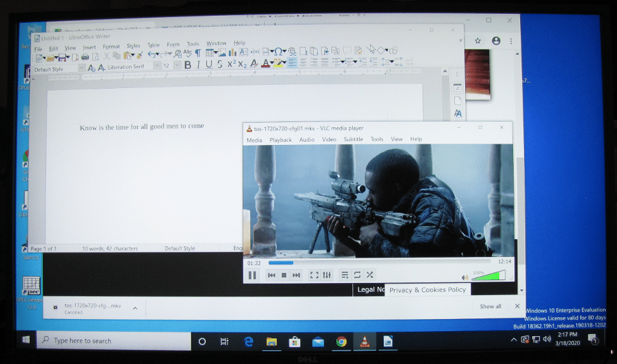Open the VLC Tools menu
The width and height of the screenshot is (617, 364).
[376, 139]
